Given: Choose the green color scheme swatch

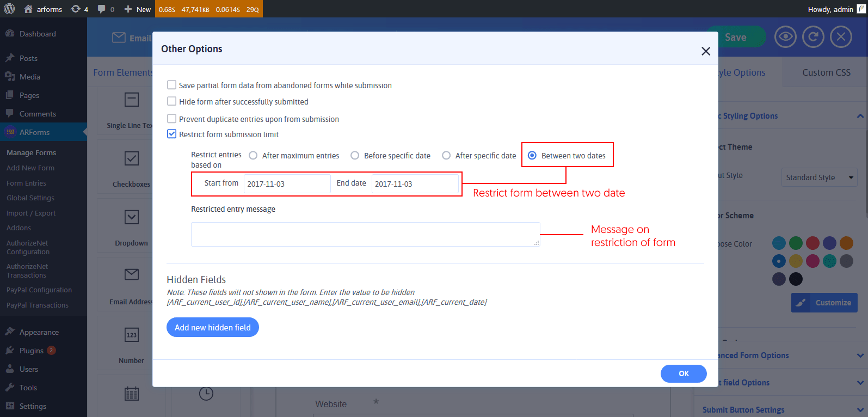Looking at the screenshot, I should 796,243.
